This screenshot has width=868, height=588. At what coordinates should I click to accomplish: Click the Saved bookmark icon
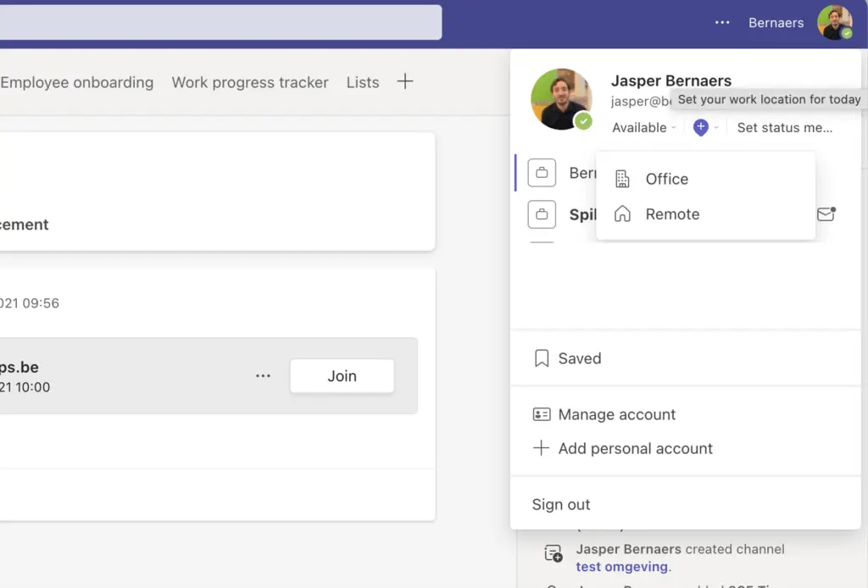click(x=542, y=358)
